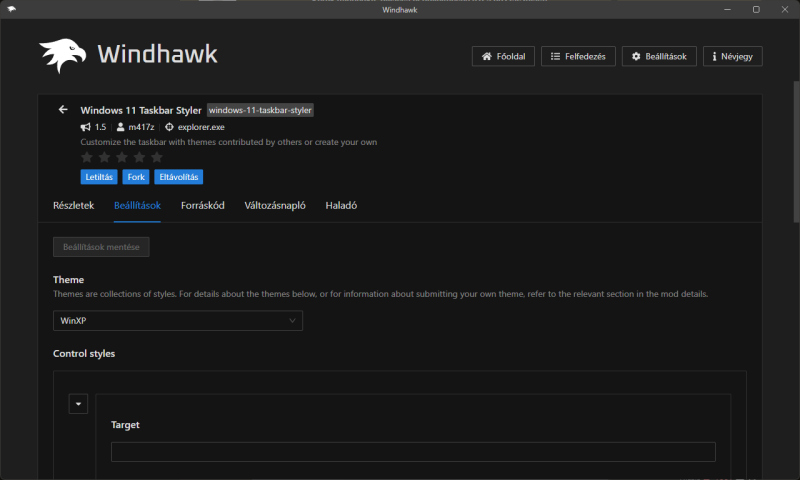Click the m417z author name
This screenshot has width=800, height=480.
coord(141,127)
